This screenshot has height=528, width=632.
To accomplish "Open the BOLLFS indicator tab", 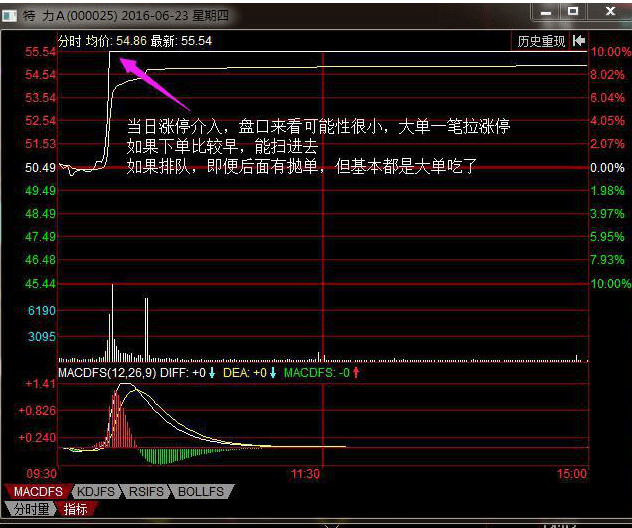I will (201, 492).
